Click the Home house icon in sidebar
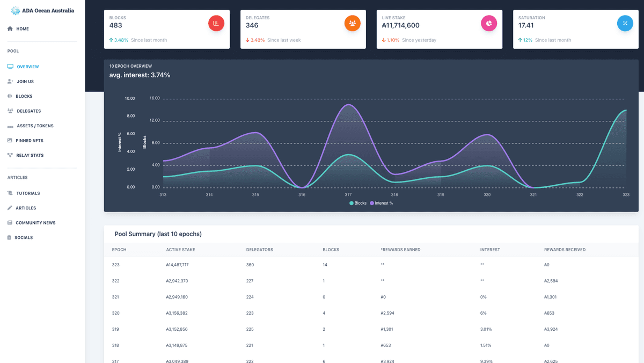Viewport: 644px width, 363px height. (x=10, y=29)
